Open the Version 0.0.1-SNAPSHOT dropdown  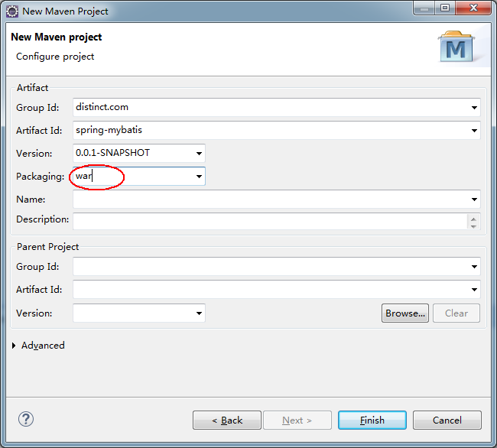pos(199,154)
